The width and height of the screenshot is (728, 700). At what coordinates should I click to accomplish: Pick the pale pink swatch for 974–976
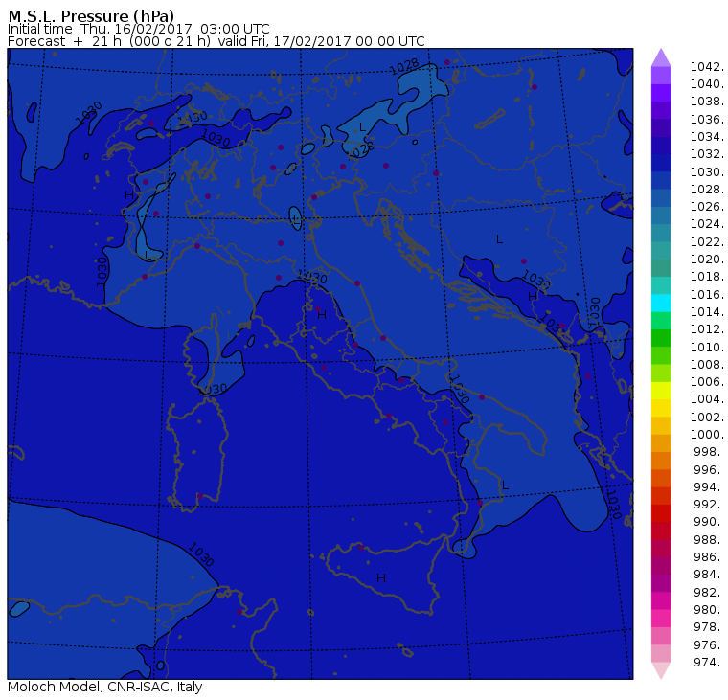pyautogui.click(x=661, y=653)
